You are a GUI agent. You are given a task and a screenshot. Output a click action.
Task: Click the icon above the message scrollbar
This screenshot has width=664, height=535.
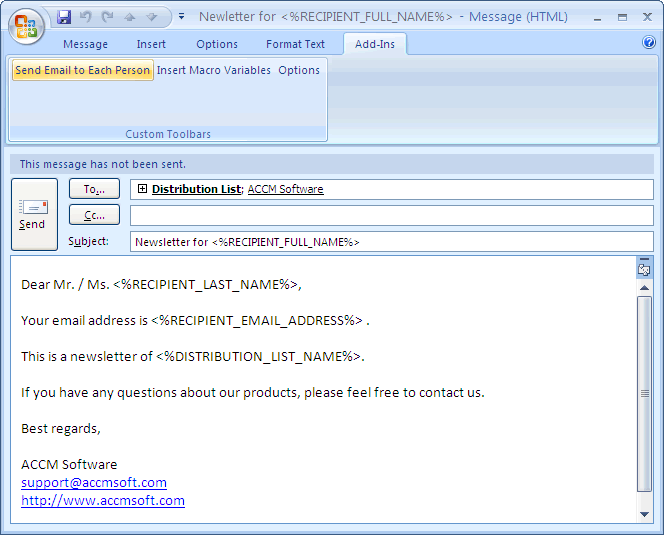coord(644,269)
